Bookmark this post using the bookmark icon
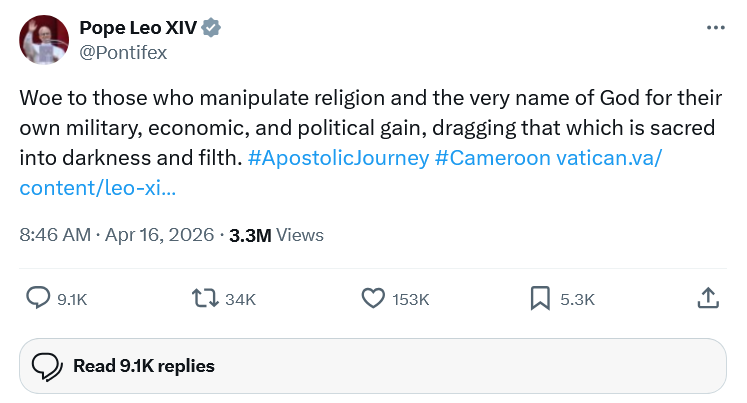747x403 pixels. coord(540,298)
